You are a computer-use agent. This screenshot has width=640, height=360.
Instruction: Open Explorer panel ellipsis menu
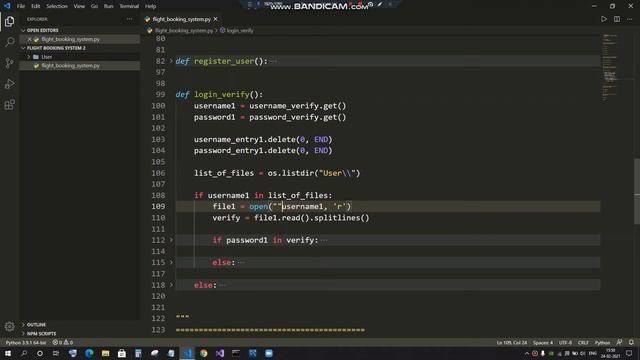pos(129,19)
